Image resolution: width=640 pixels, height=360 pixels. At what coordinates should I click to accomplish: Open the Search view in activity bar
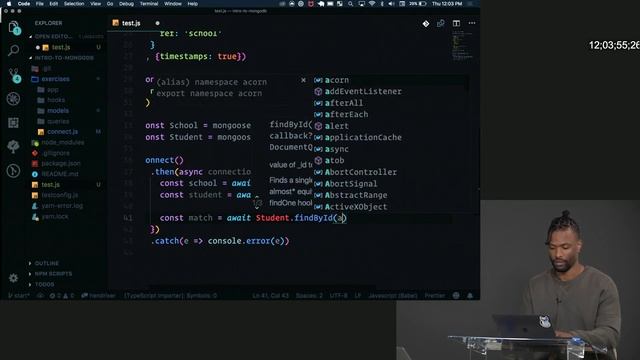13,51
